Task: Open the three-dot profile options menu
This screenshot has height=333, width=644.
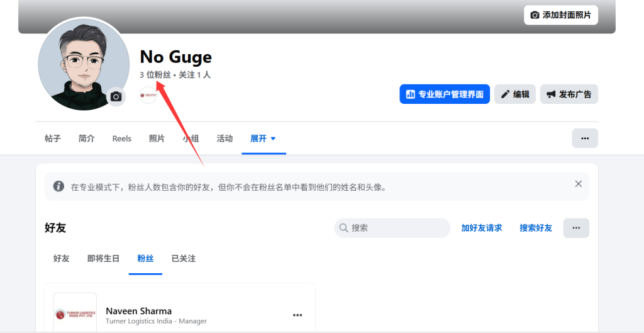Action: [x=584, y=138]
